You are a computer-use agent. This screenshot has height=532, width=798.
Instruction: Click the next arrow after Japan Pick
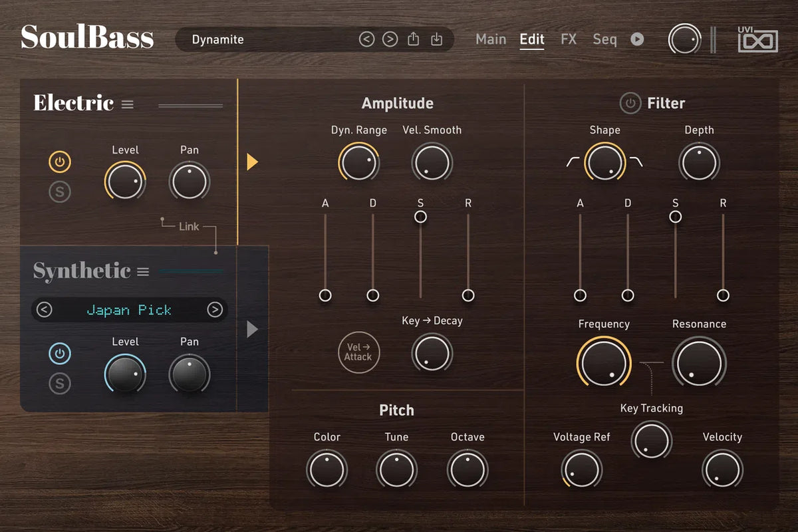click(x=214, y=309)
